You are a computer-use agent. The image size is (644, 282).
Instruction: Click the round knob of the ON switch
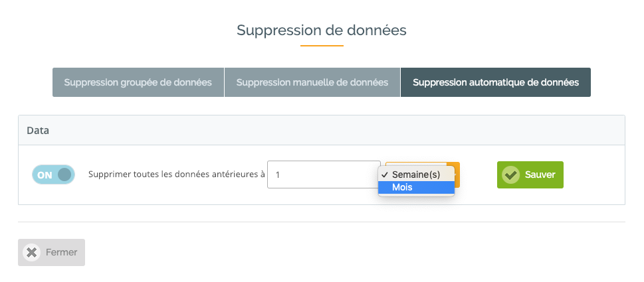point(64,175)
